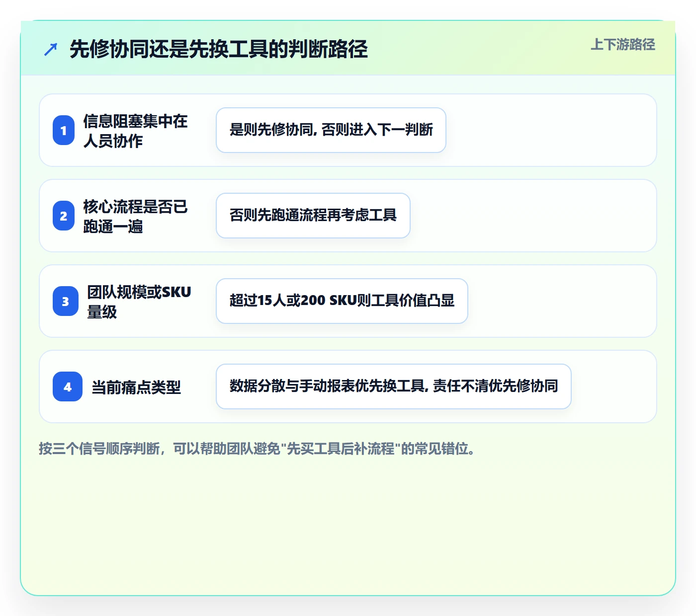696x616 pixels.
Task: Click the step 2 number badge
Action: pyautogui.click(x=64, y=216)
